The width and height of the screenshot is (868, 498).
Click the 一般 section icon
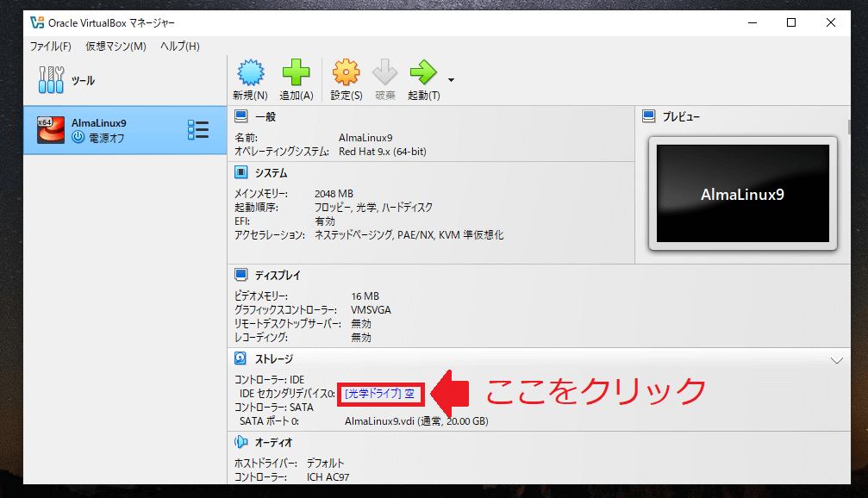coord(240,116)
